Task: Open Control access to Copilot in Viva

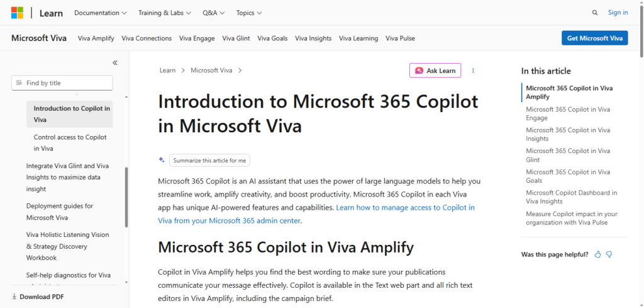Action: click(x=70, y=143)
